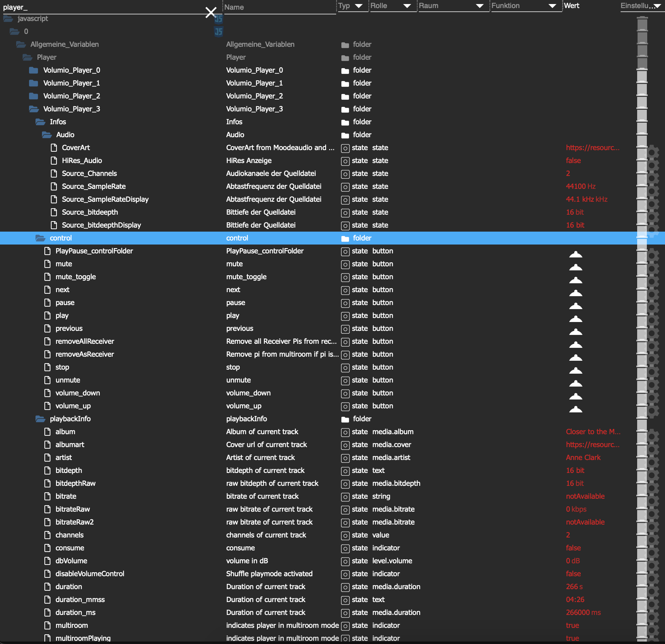Click JS icon in javascript row

pos(218,19)
